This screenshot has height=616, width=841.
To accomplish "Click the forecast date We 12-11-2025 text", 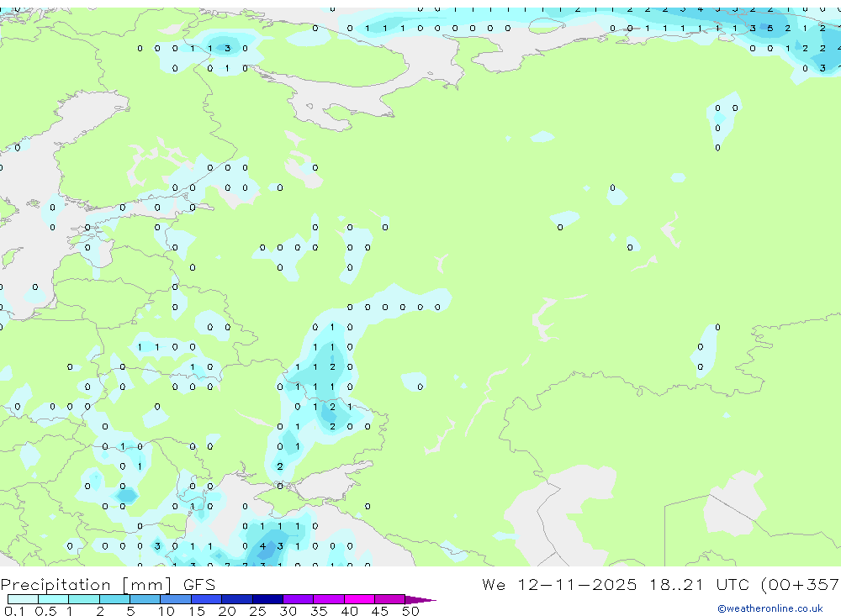I will (x=559, y=584).
